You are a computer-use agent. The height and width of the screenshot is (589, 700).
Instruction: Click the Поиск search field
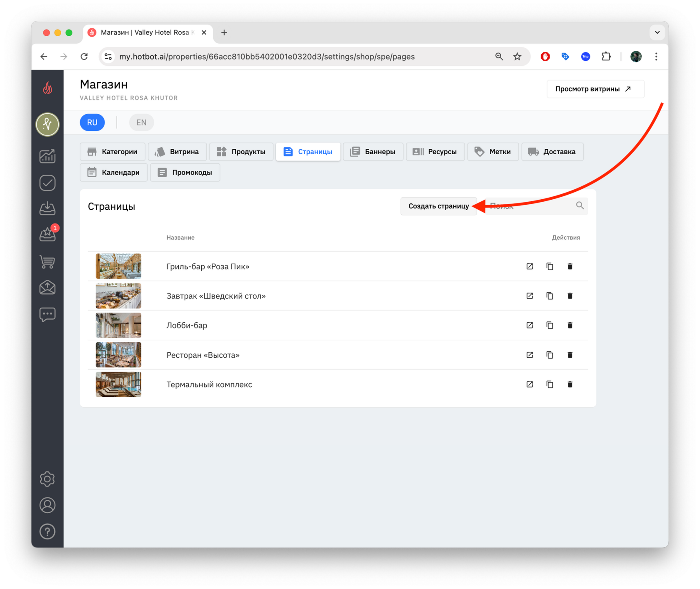click(x=537, y=206)
